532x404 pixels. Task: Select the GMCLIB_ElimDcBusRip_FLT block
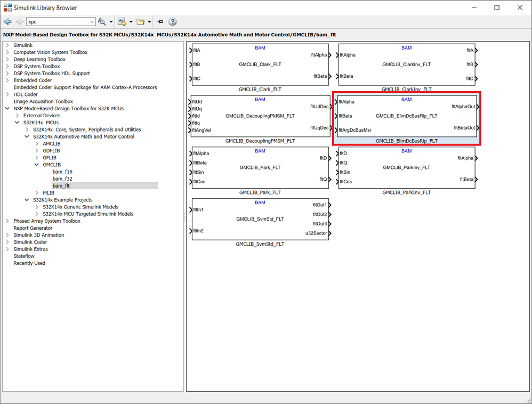pyautogui.click(x=407, y=116)
